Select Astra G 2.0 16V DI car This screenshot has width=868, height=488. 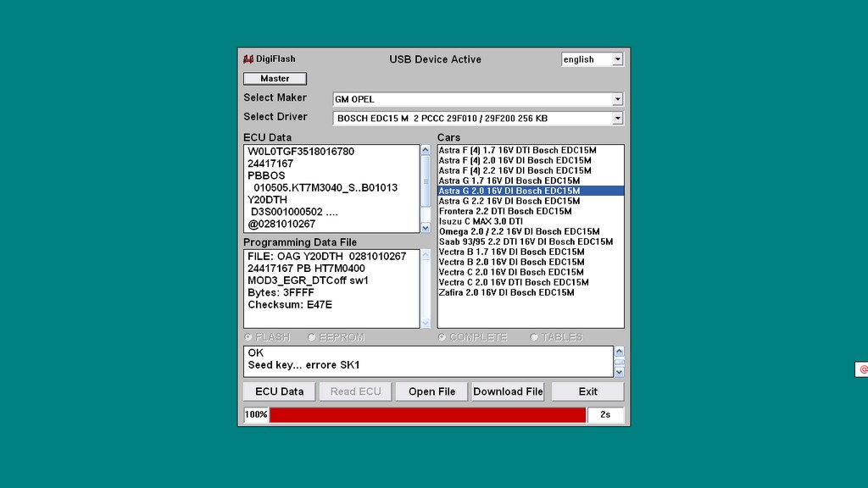[531, 191]
